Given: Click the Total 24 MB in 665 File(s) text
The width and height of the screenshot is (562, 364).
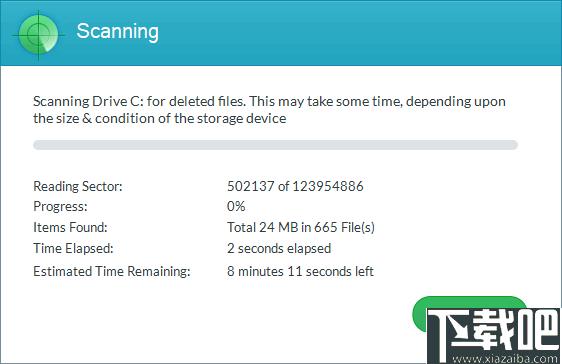Looking at the screenshot, I should pyautogui.click(x=301, y=228).
